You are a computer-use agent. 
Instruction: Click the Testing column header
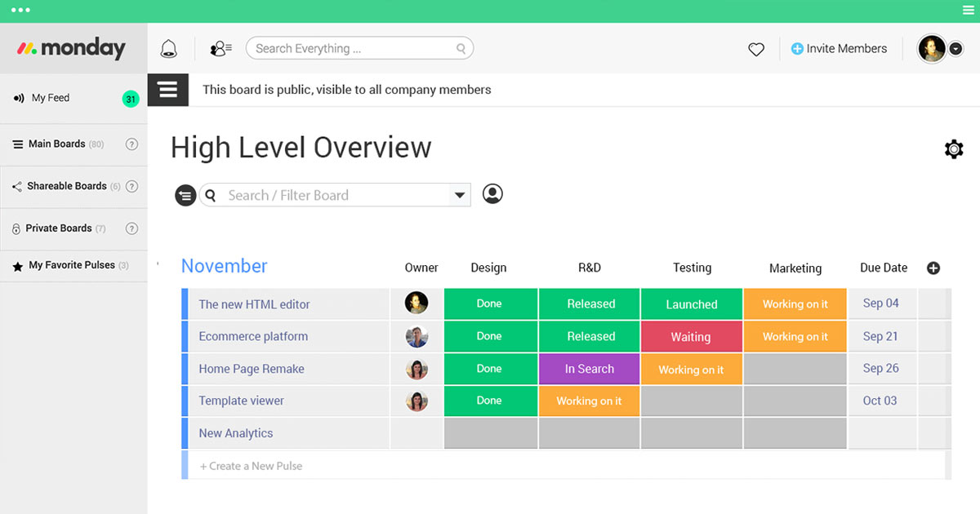(692, 268)
